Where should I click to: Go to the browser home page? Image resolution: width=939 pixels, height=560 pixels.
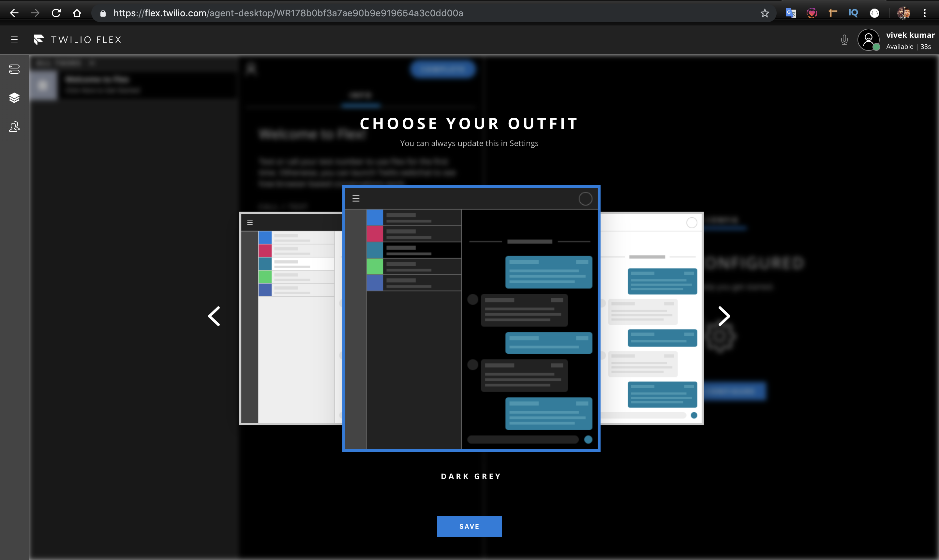click(77, 13)
